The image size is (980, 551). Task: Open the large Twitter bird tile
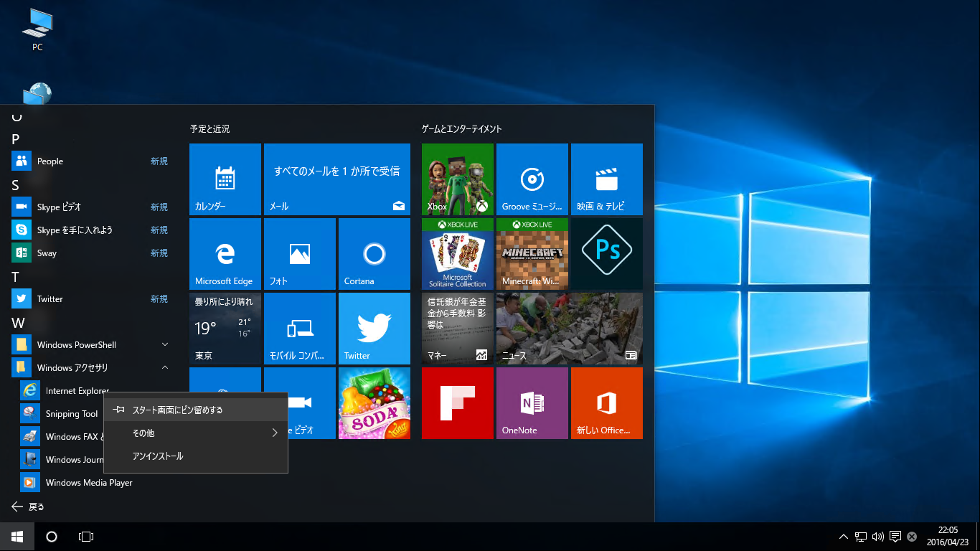[374, 329]
